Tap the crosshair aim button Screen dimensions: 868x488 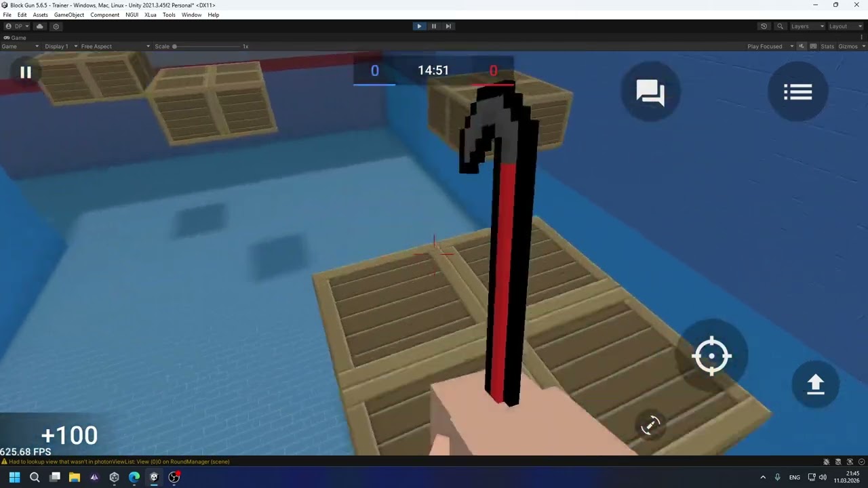tap(711, 355)
